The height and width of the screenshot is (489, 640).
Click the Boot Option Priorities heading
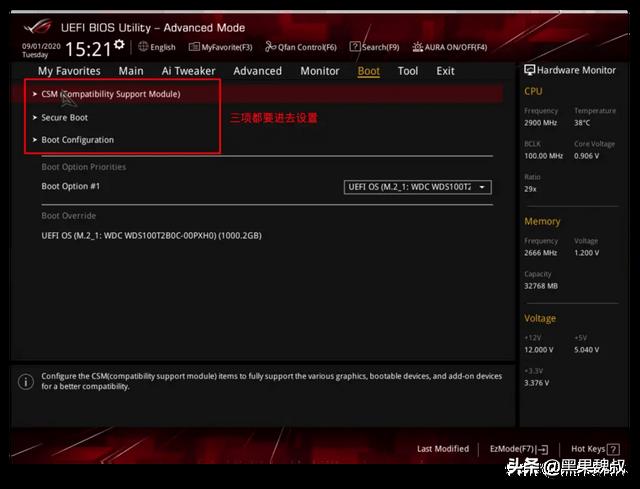(84, 167)
